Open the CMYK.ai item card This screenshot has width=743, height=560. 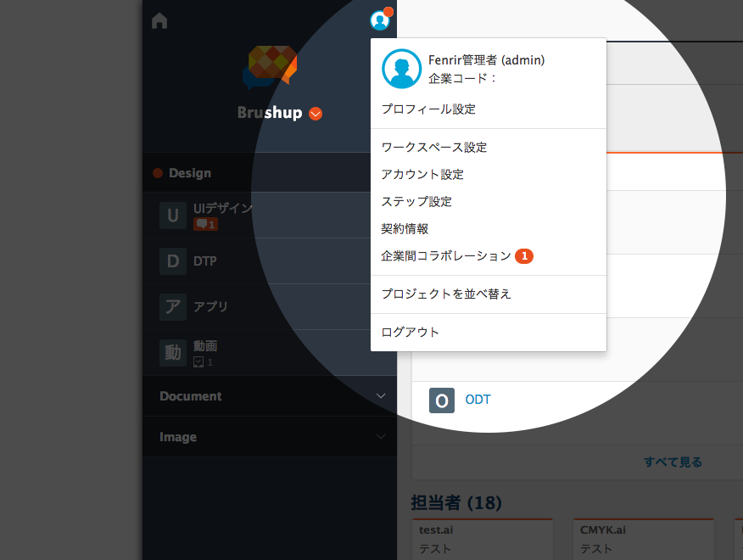tap(644, 540)
